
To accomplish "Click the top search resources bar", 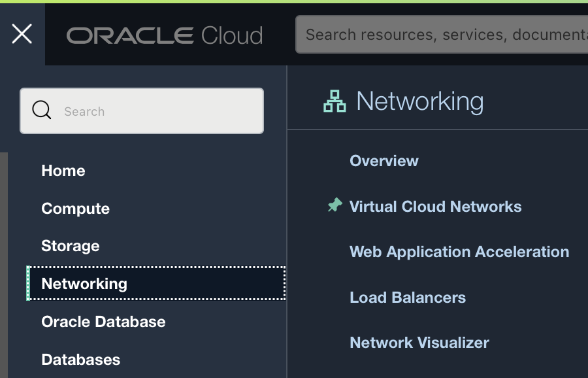I will click(441, 34).
